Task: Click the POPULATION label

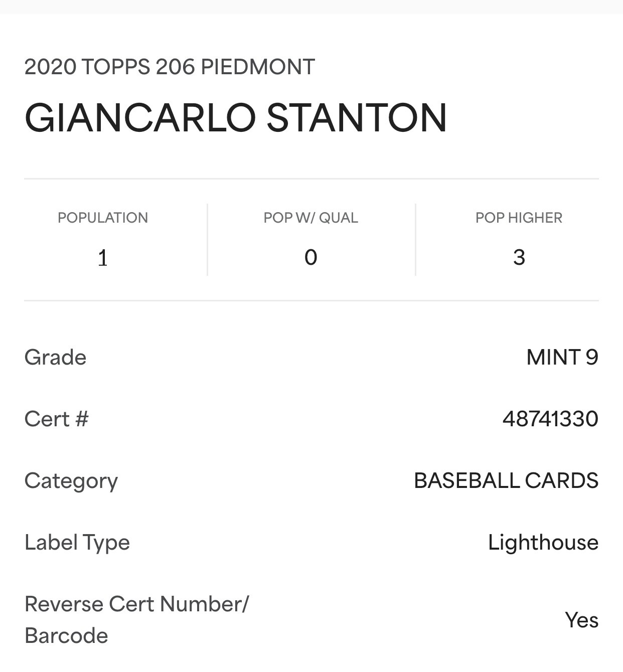Action: [x=103, y=218]
